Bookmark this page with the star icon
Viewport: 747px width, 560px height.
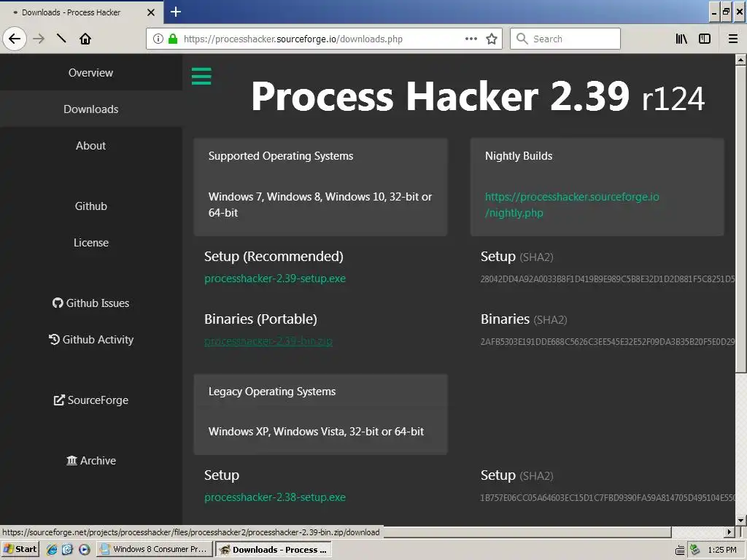492,39
